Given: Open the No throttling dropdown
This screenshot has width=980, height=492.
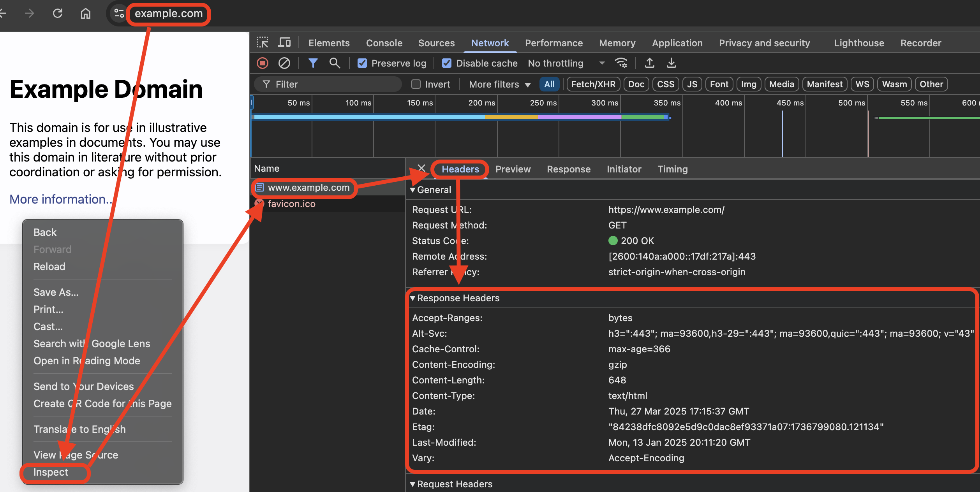Looking at the screenshot, I should [x=566, y=63].
